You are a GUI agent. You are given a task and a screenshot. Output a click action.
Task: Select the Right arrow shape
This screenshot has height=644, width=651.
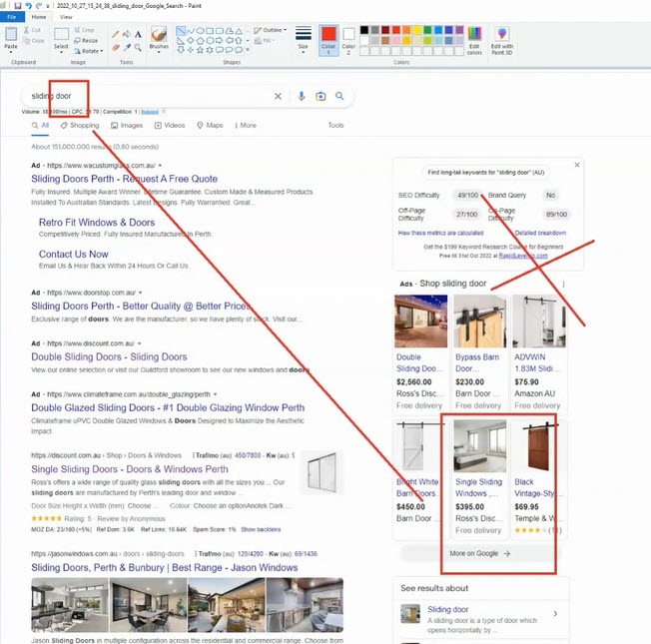click(220, 41)
